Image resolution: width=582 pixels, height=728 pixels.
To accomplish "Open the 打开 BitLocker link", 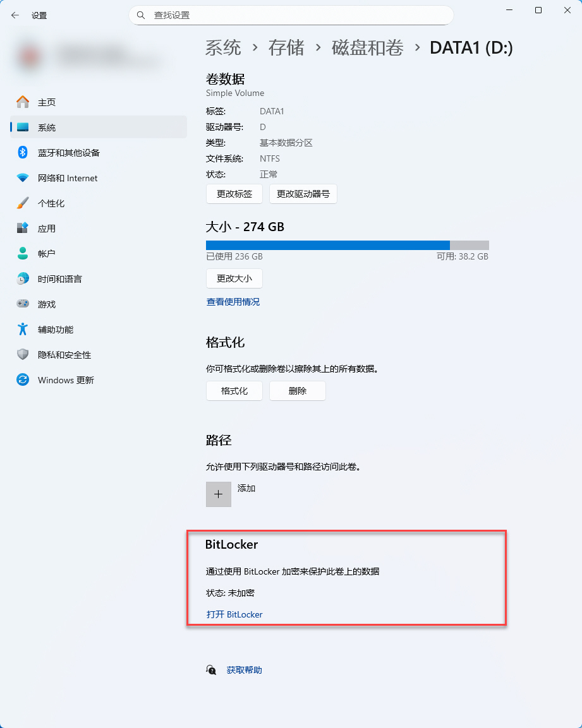I will coord(234,614).
